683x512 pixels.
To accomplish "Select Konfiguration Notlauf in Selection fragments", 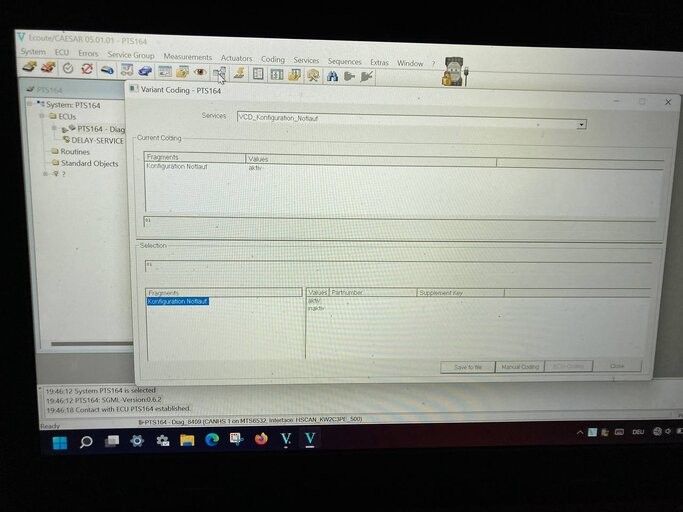I will click(x=178, y=301).
